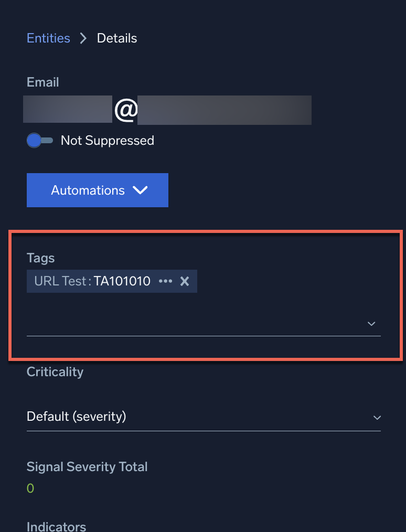This screenshot has width=406, height=532.
Task: Open the URL Test tag ellipsis menu
Action: pos(165,282)
